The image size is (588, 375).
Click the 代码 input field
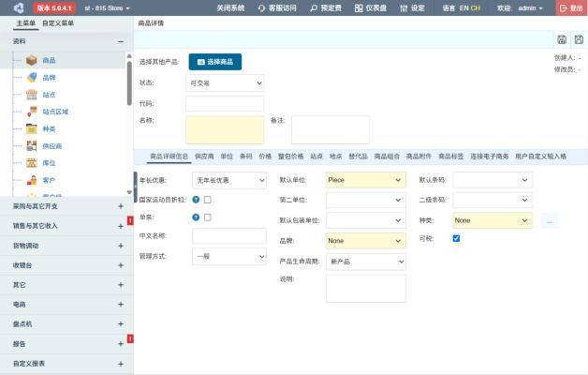tap(225, 104)
